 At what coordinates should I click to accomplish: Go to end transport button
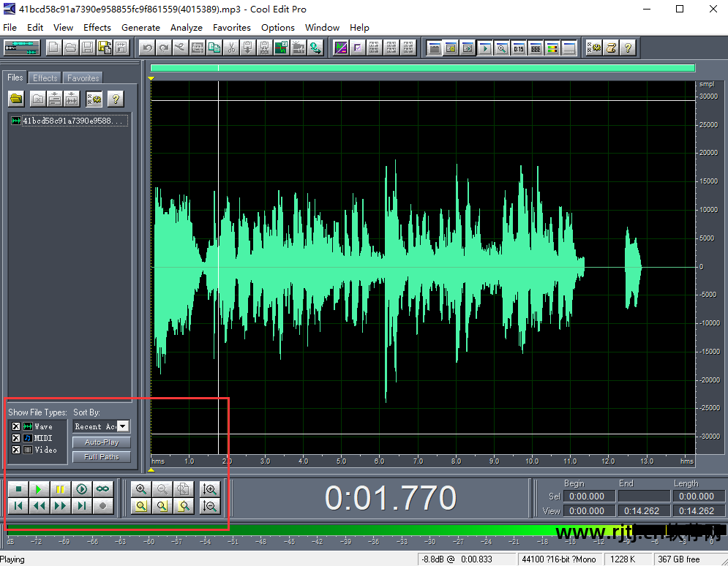[x=82, y=506]
